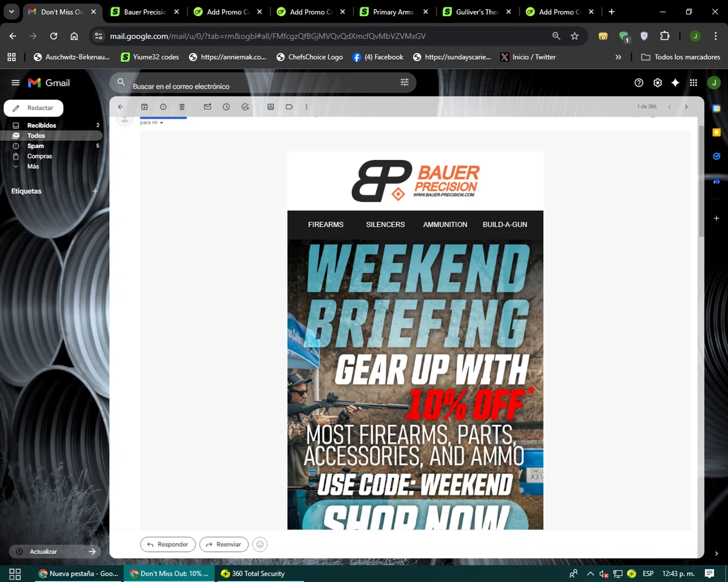The image size is (728, 582).
Task: Open Google Tasks side panel icon
Action: pos(716,156)
